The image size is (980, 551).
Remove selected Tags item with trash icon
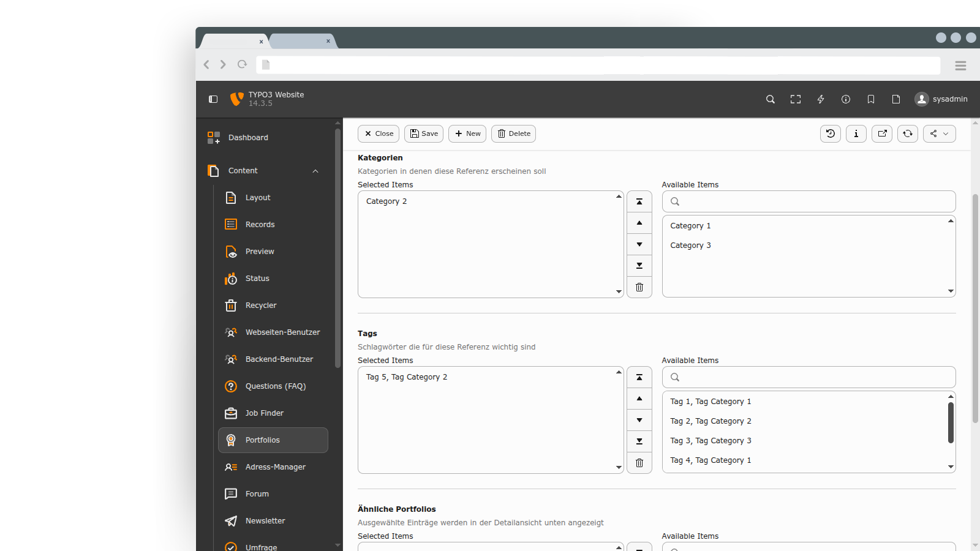pos(639,463)
